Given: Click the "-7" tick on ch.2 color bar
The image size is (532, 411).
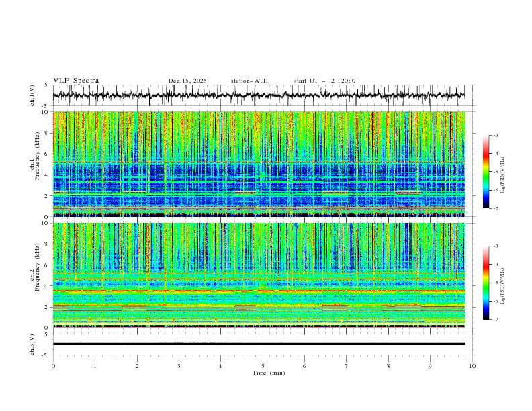Looking at the screenshot, I should pyautogui.click(x=496, y=320).
